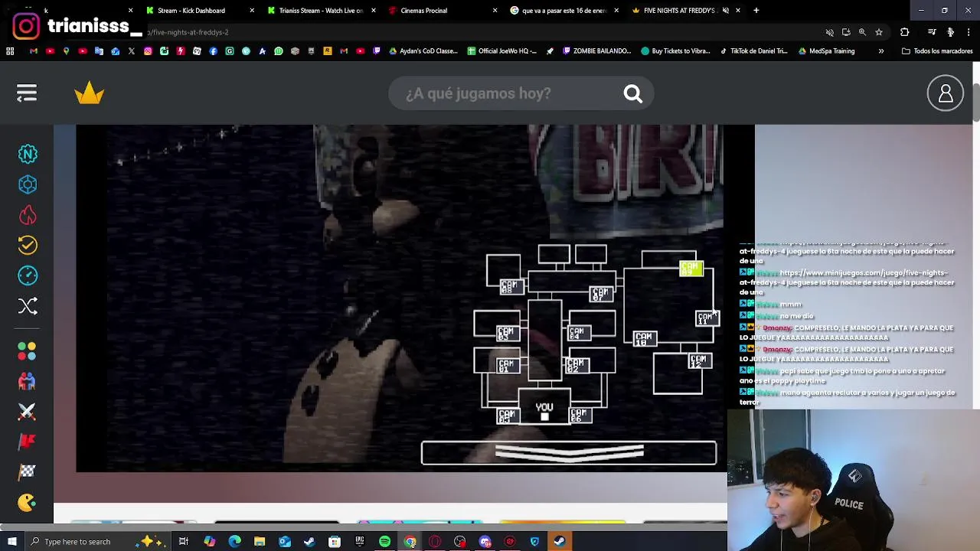Expand the bookmarks overflow chevron
The width and height of the screenshot is (980, 551).
pos(880,51)
